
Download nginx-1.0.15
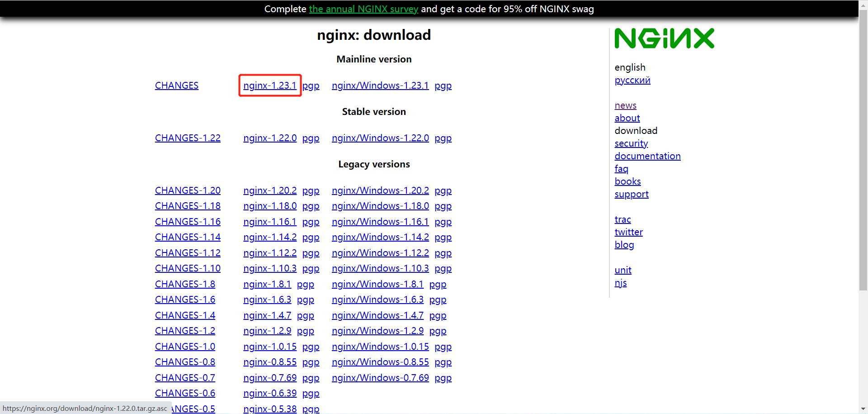pos(270,347)
